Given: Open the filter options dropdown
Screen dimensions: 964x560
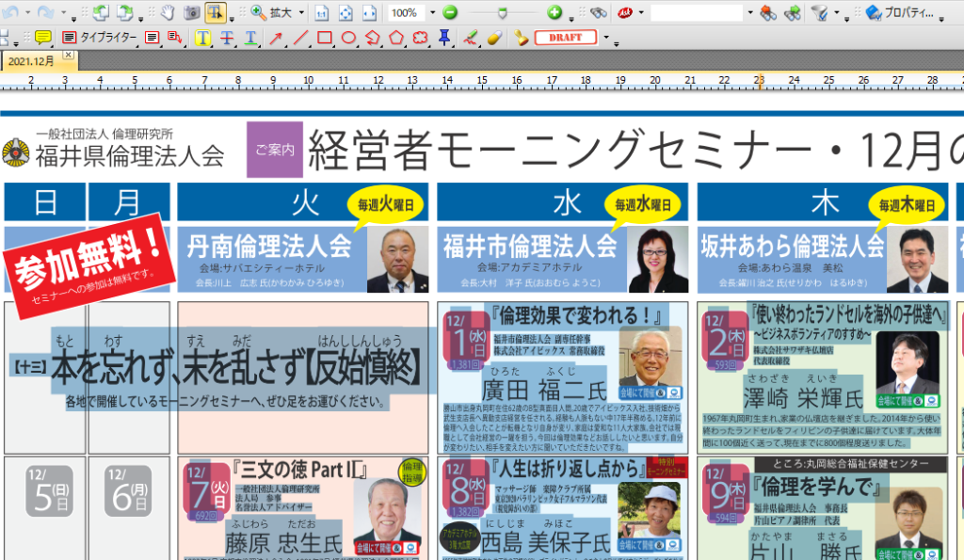Looking at the screenshot, I should pyautogui.click(x=836, y=12).
